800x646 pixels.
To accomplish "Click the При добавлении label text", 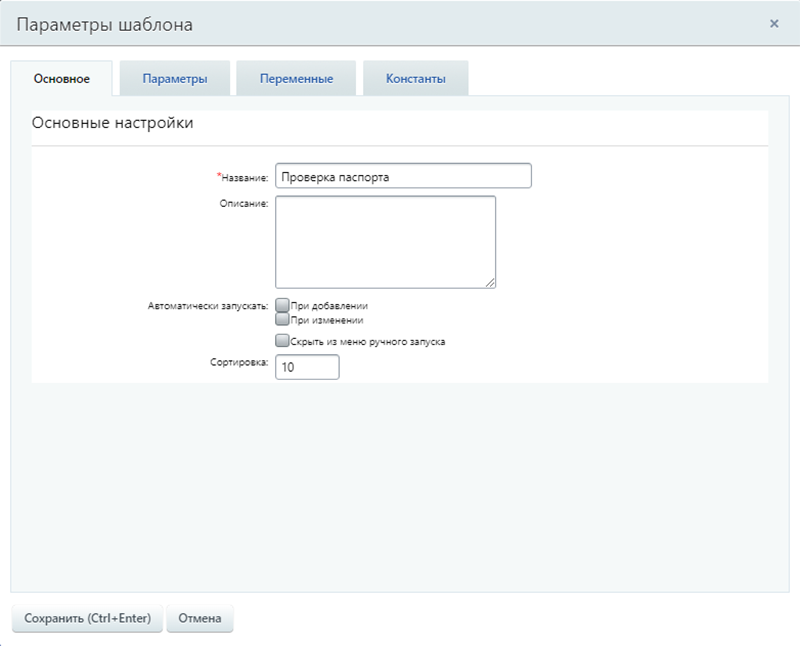I will coord(329,306).
